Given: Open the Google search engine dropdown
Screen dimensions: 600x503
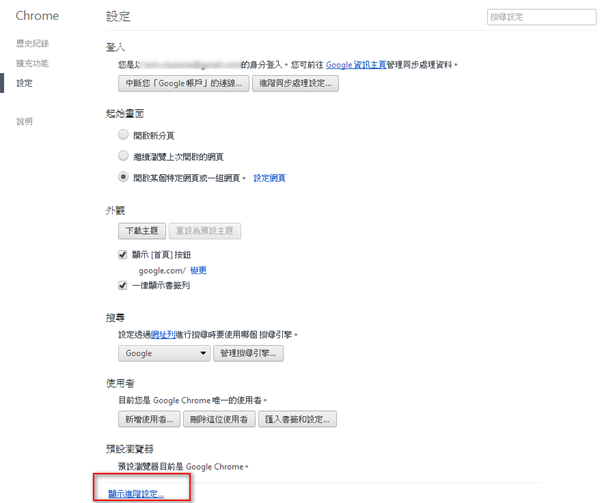Looking at the screenshot, I should (164, 353).
